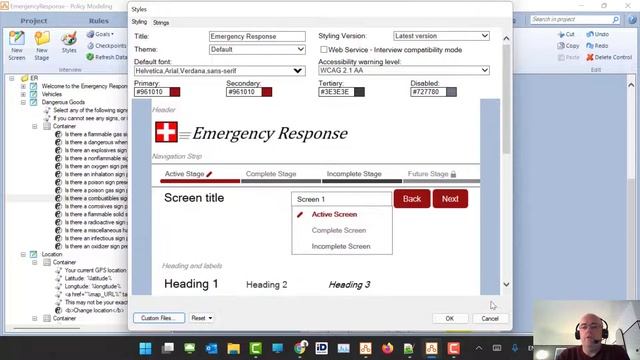Select Incomplete Stage in navigation strip
Screen dimensions: 640x360
354,174
